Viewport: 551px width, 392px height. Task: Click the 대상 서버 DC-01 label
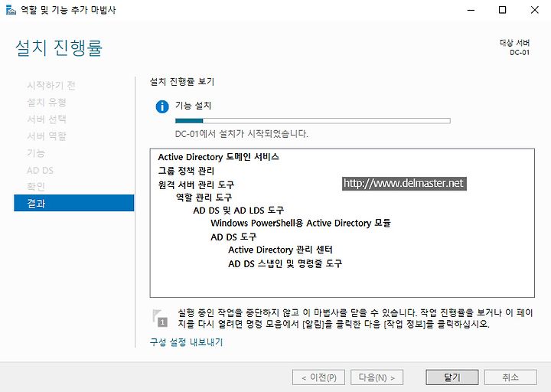515,47
